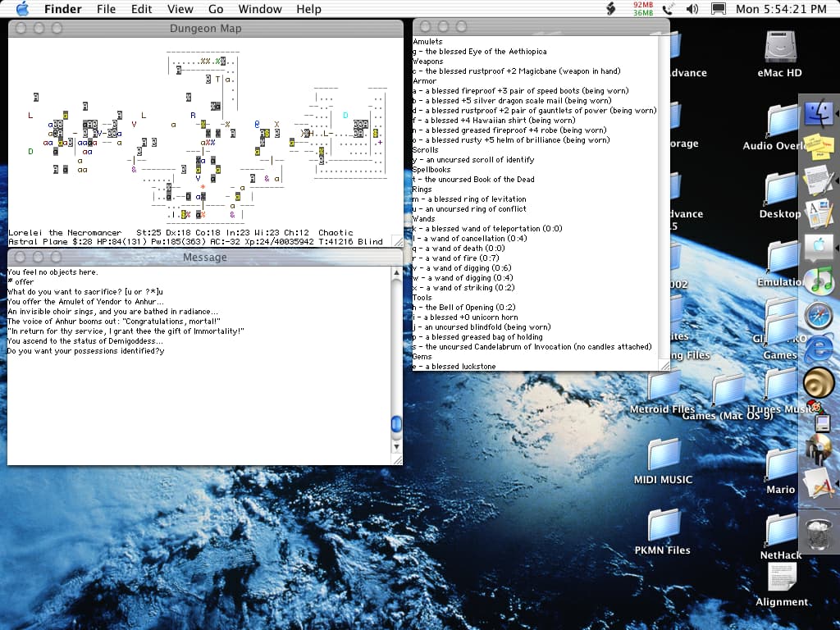Open Stickies from the Dock

tap(818, 147)
